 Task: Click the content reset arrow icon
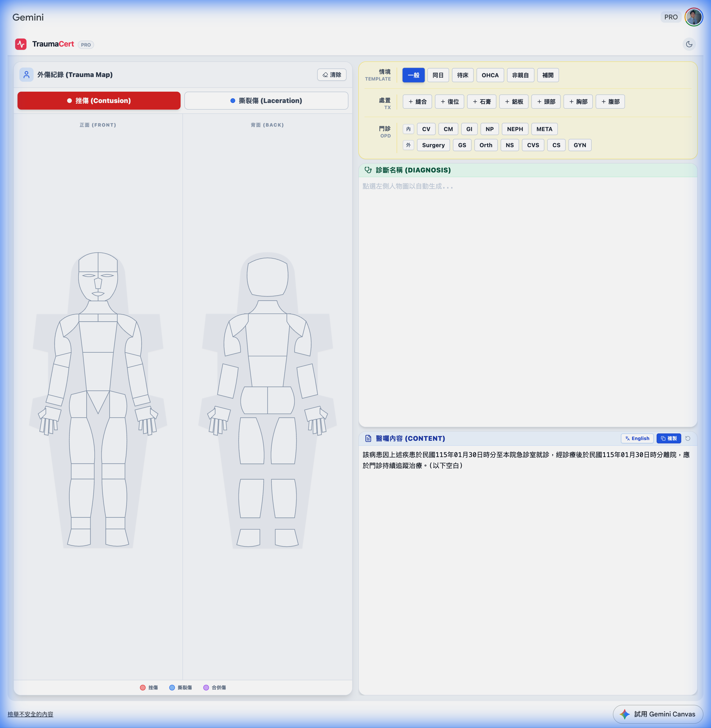(x=687, y=438)
